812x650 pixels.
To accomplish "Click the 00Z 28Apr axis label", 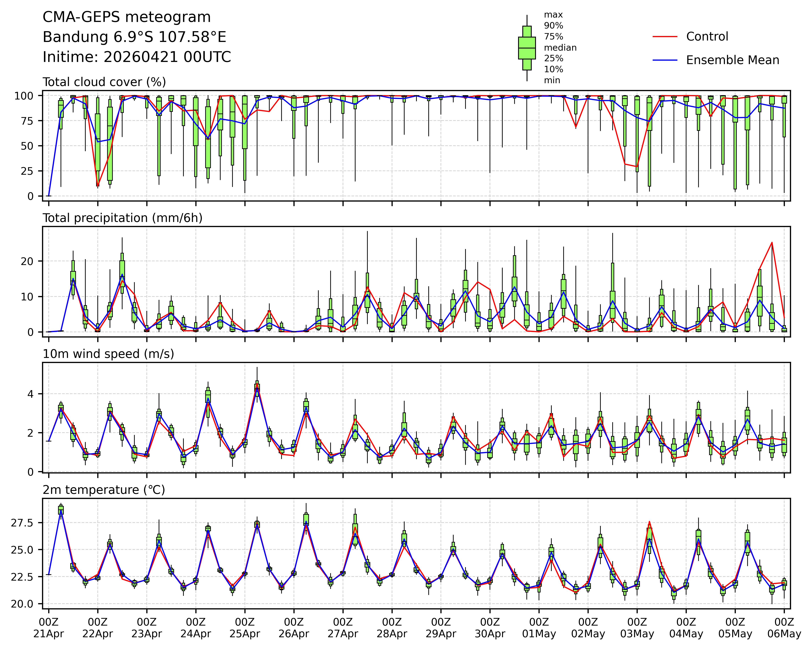I will 392,627.
